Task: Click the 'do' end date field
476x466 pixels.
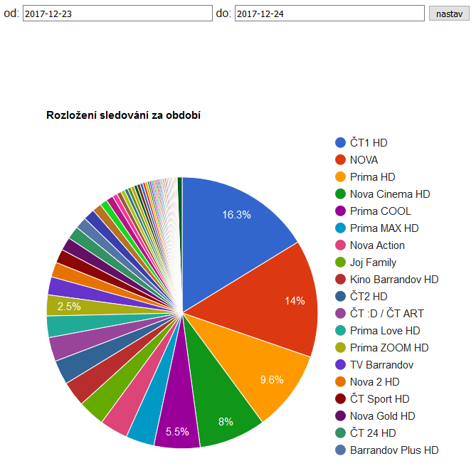Action: coord(329,14)
